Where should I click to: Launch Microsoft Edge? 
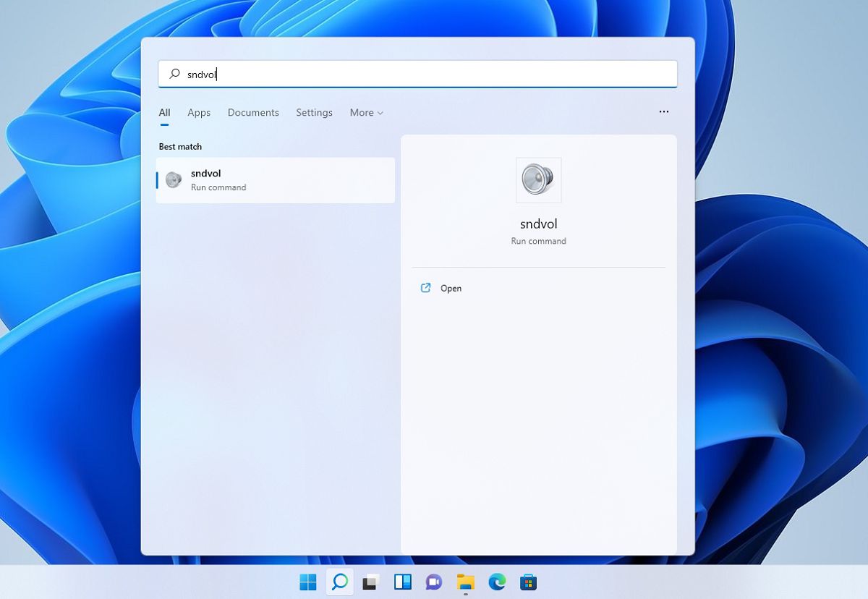[495, 582]
